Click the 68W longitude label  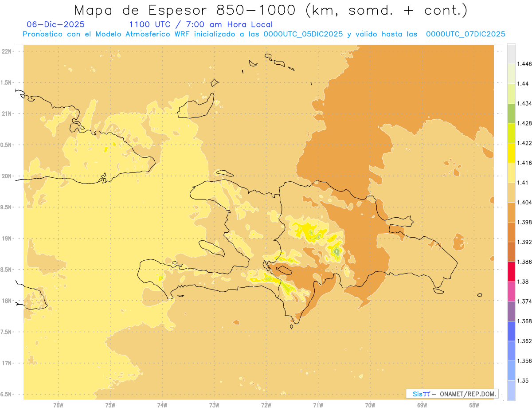click(x=474, y=405)
